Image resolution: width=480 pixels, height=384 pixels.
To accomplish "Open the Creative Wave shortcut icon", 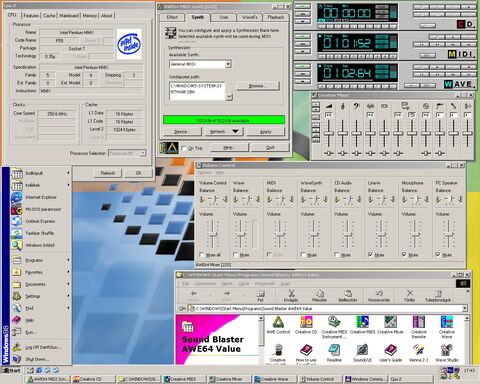I will 447,322.
